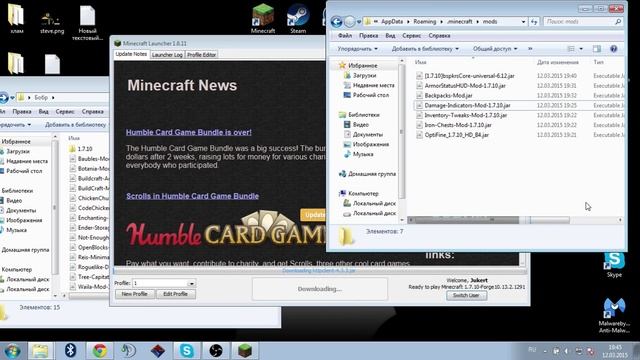The width and height of the screenshot is (640, 360).
Task: Open "Файл" menu in mods window
Action: 345,36
